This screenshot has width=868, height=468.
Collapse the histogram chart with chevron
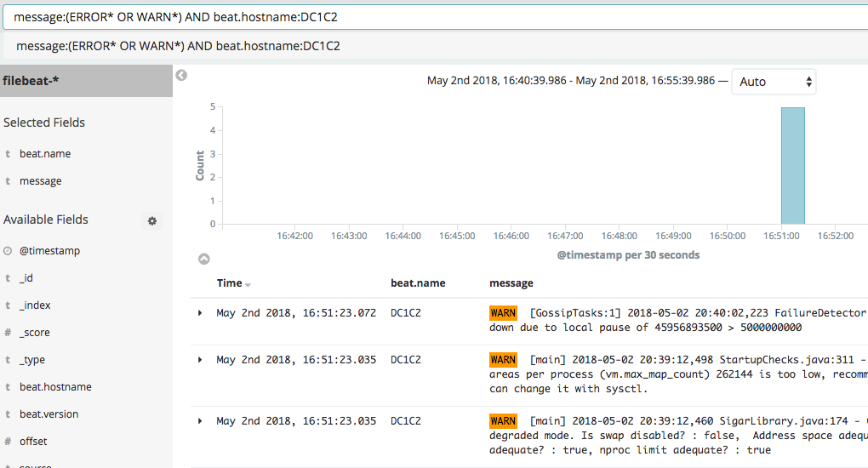(203, 260)
